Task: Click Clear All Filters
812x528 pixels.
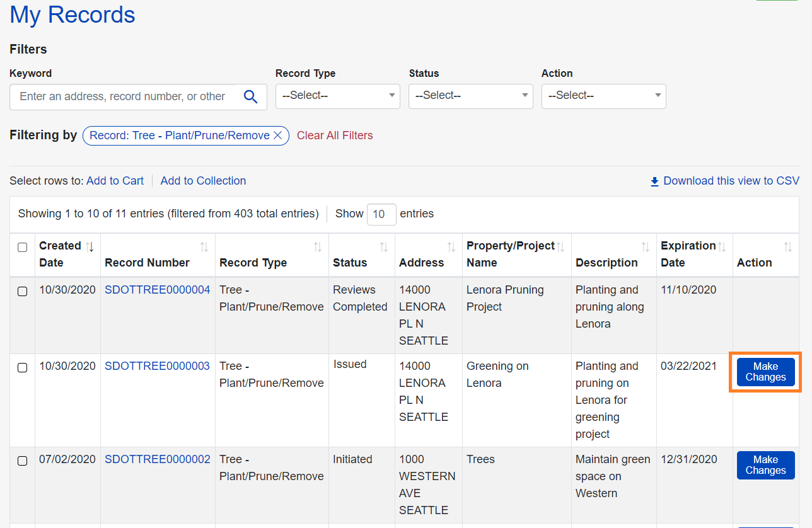Action: click(x=335, y=135)
